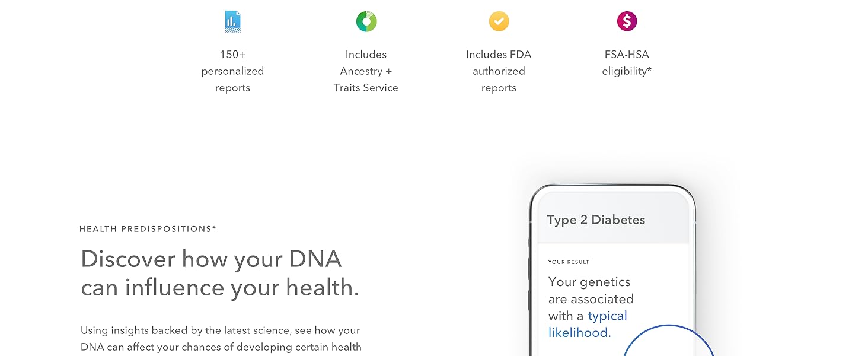Viewport: 868px width, 356px height.
Task: Click the 'Discover how your DNA' heading line
Action: pos(211,259)
